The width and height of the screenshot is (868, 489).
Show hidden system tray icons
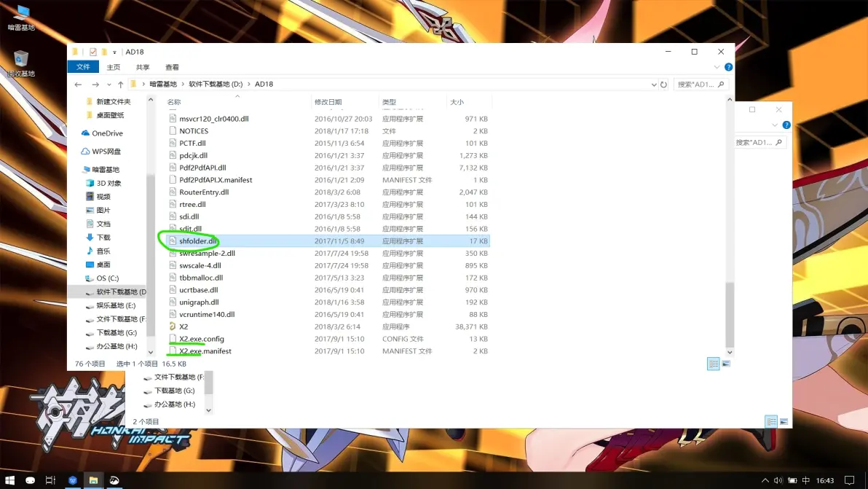(x=765, y=480)
